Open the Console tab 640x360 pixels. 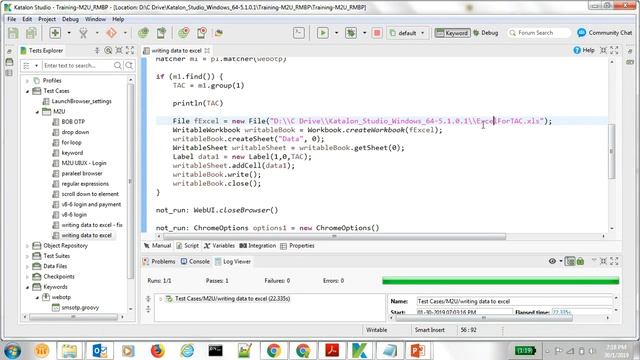pyautogui.click(x=196, y=261)
